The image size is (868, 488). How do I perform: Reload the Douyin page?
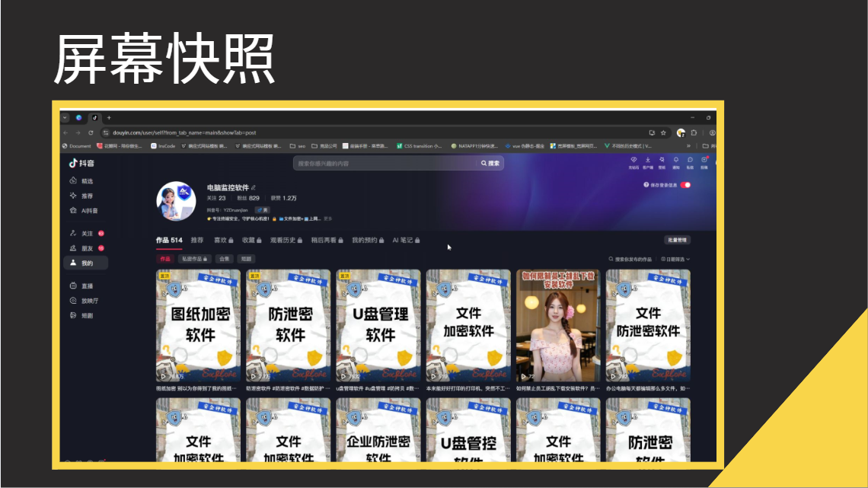pos(91,132)
